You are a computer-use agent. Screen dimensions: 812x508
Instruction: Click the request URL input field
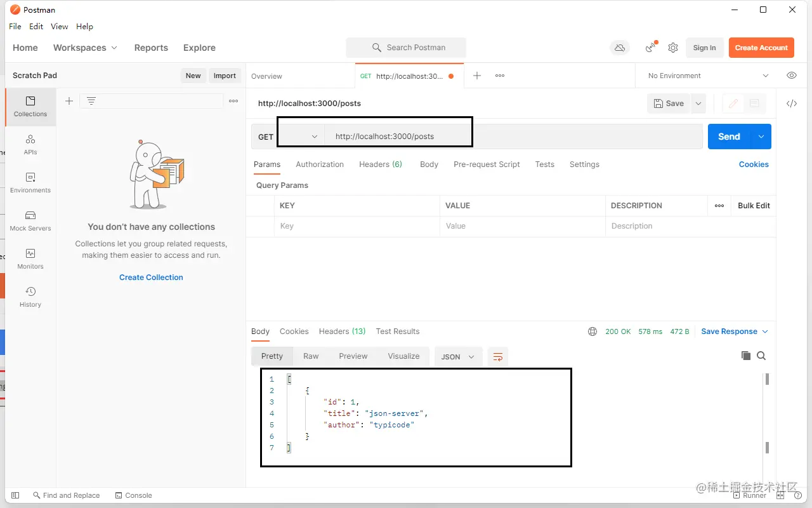(x=513, y=137)
